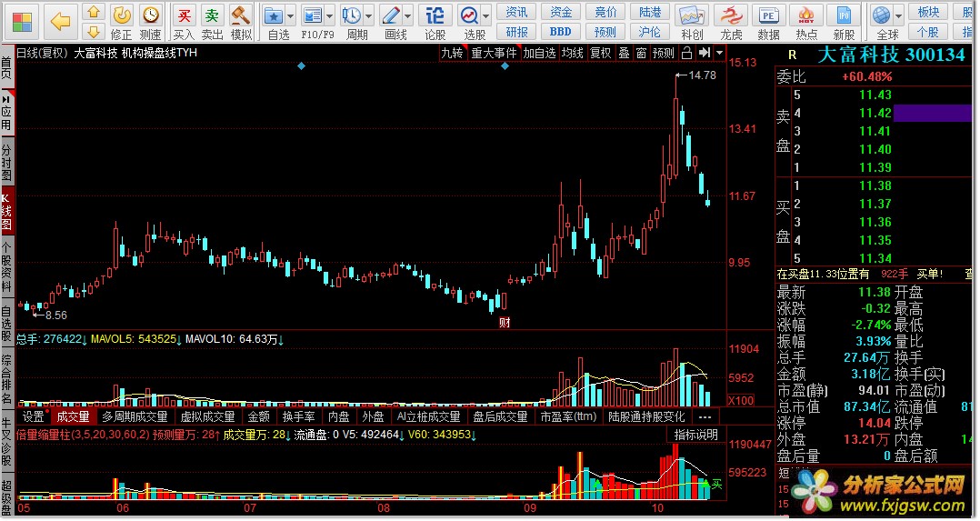
Task: Click the second blue diamond event marker
Action: coord(505,65)
